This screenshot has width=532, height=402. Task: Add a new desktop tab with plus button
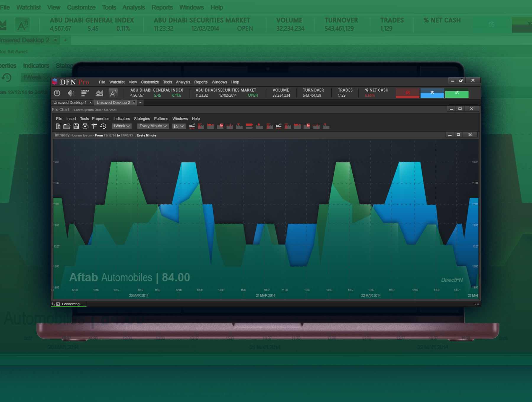pos(140,103)
